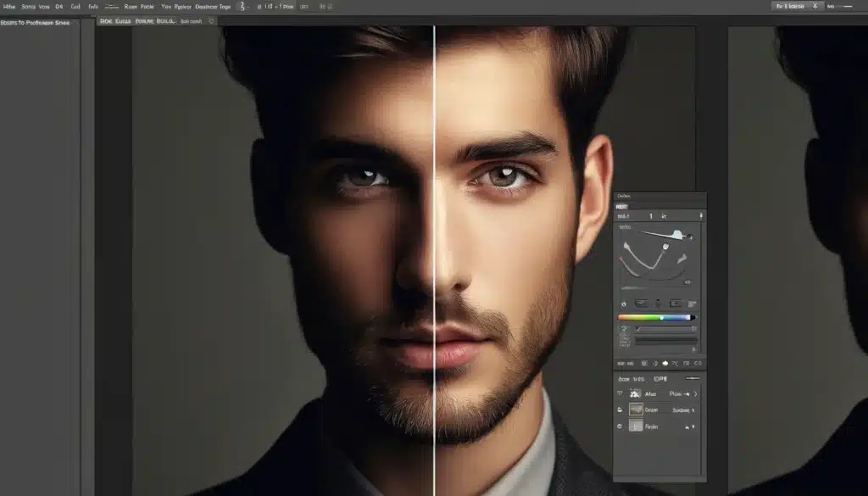Click the cloud-shaped icon in the panel's bottom icon strip

coord(665,364)
